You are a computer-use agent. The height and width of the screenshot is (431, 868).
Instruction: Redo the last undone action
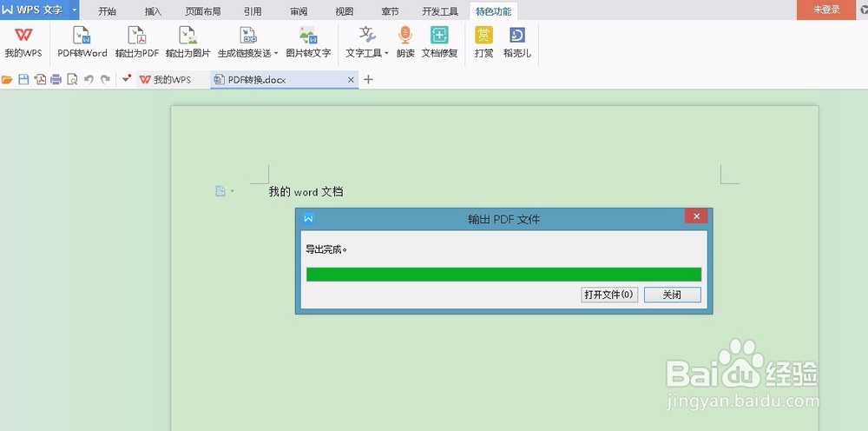coord(105,80)
